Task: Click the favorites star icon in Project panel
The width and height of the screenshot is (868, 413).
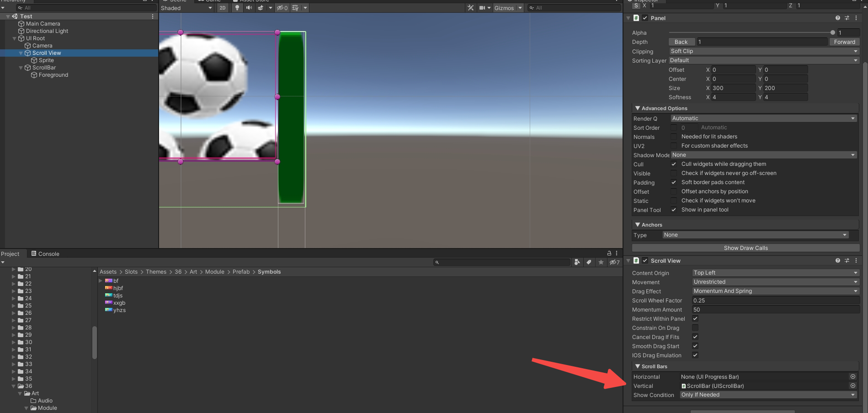Action: 601,262
